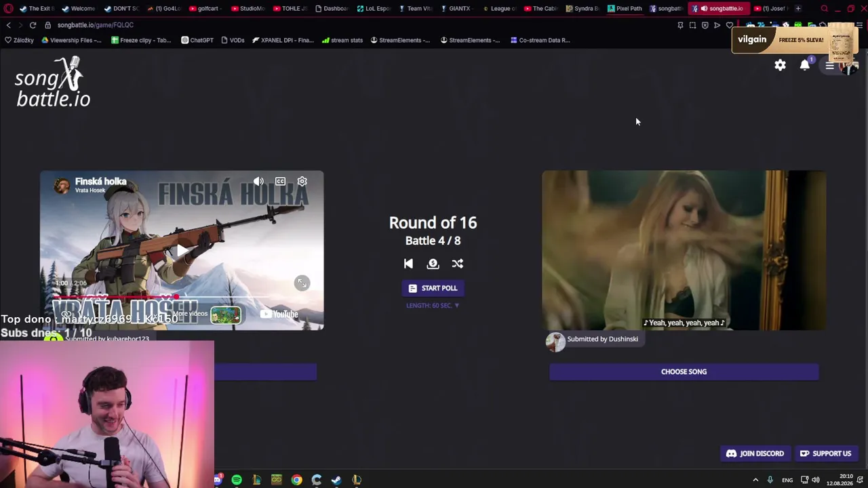Viewport: 868px width, 488px height.
Task: Switch to the Dashboard tab
Action: pyautogui.click(x=331, y=9)
